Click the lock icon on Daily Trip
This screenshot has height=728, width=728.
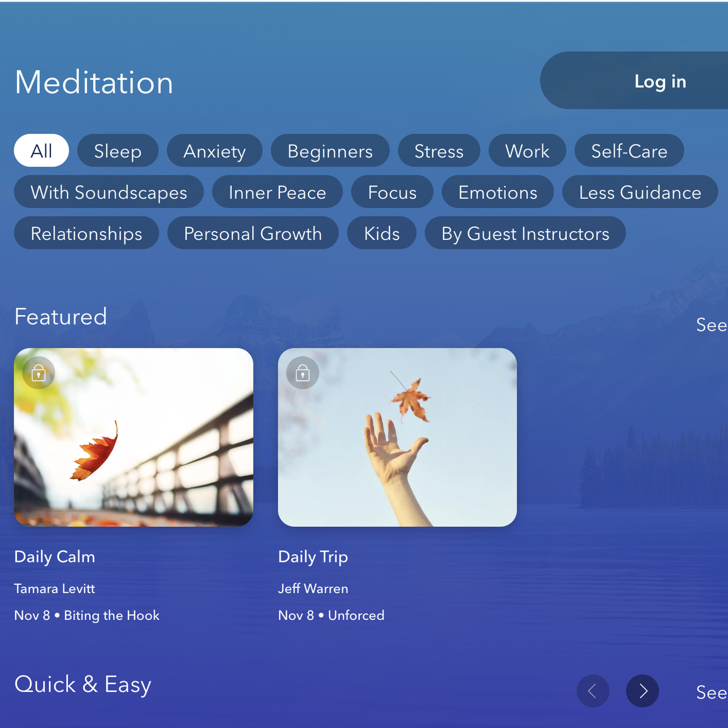(x=303, y=372)
